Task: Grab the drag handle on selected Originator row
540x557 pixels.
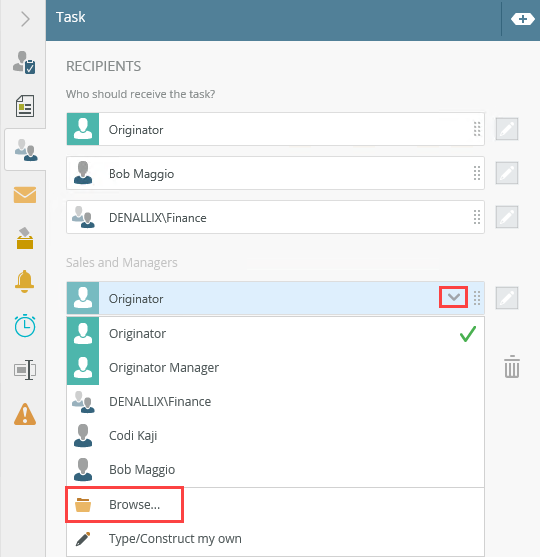Action: (477, 298)
